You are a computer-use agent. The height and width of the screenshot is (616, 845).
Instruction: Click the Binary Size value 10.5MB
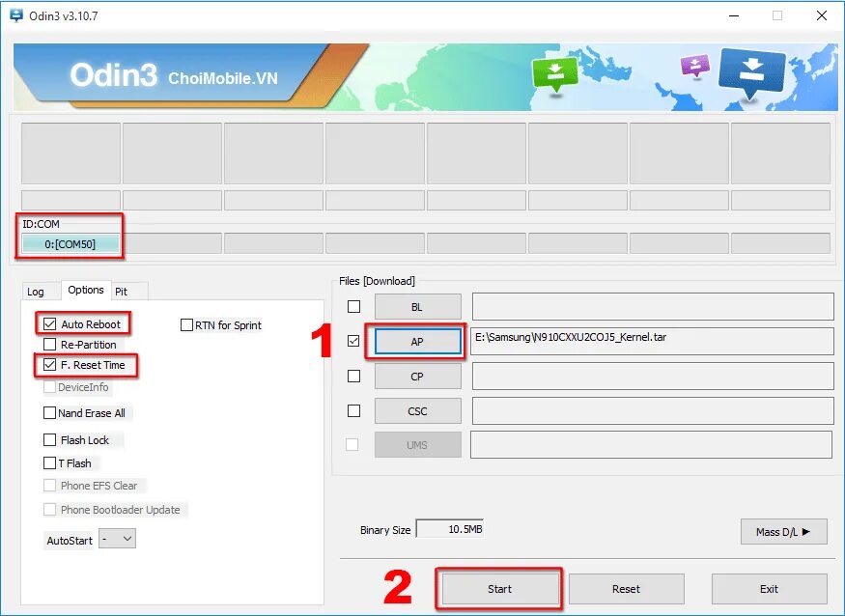(x=450, y=529)
